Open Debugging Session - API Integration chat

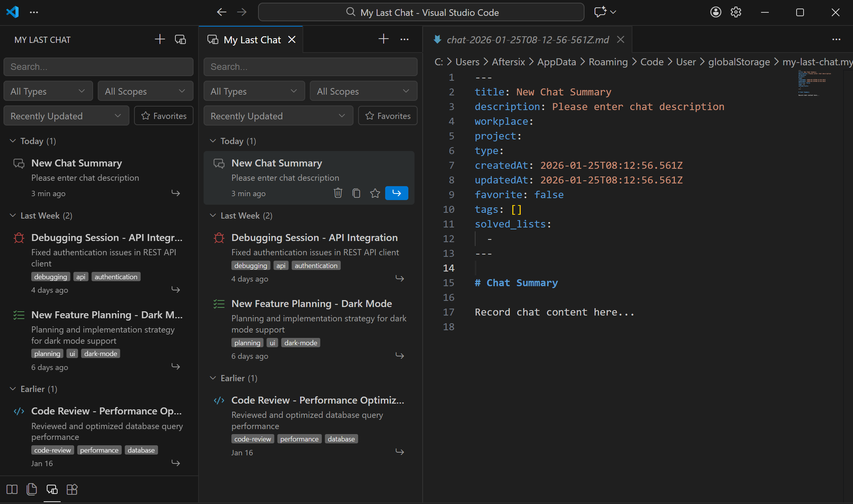pyautogui.click(x=314, y=238)
